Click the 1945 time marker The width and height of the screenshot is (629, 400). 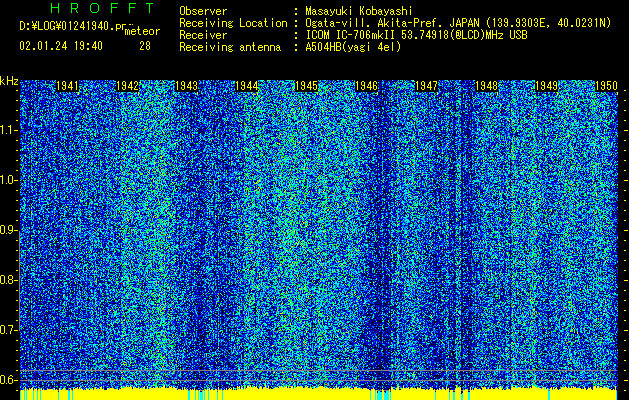pos(307,86)
